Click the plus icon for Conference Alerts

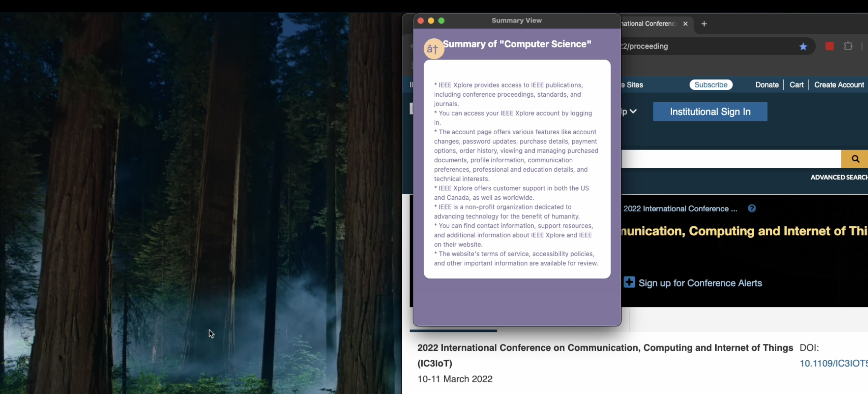point(629,282)
